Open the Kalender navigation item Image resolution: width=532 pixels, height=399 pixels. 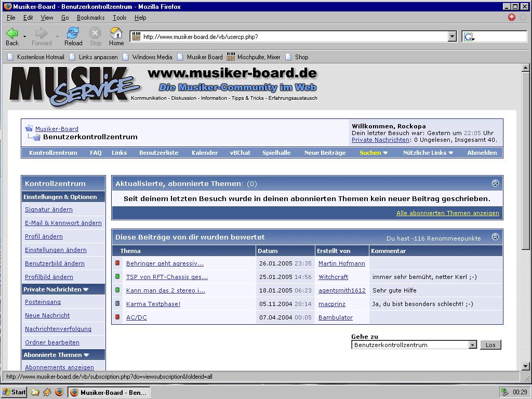click(x=205, y=153)
